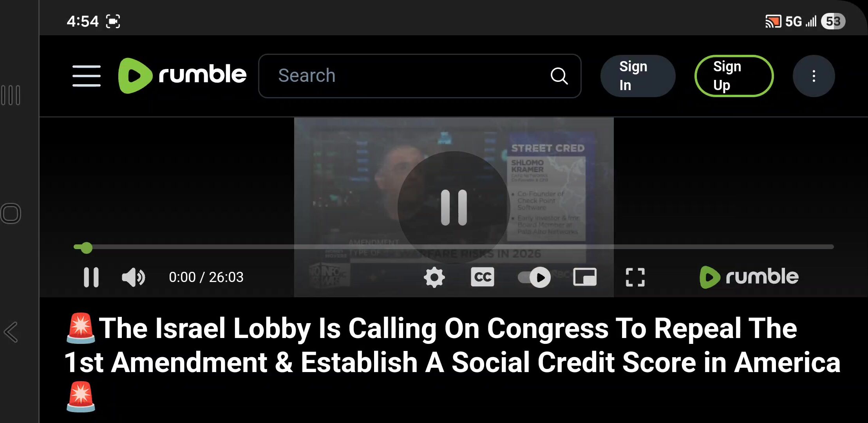Open Android recent apps button
Viewport: 868px width, 423px height.
click(x=11, y=95)
